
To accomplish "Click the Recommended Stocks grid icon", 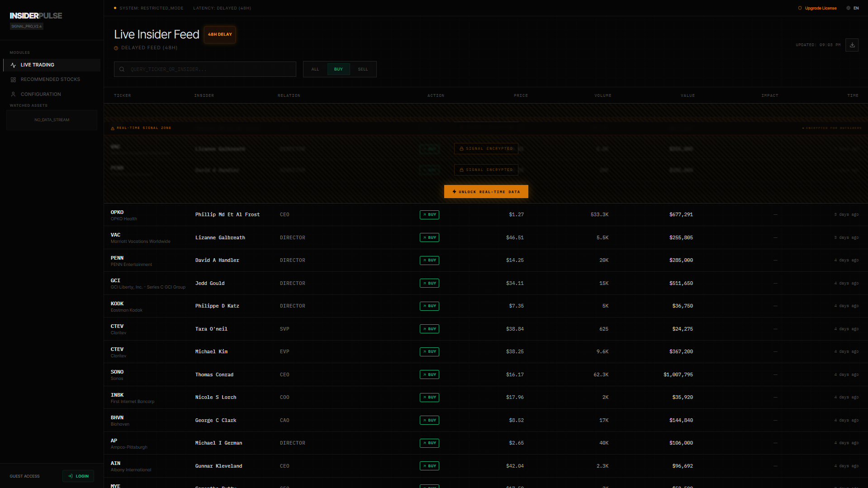I will click(13, 80).
